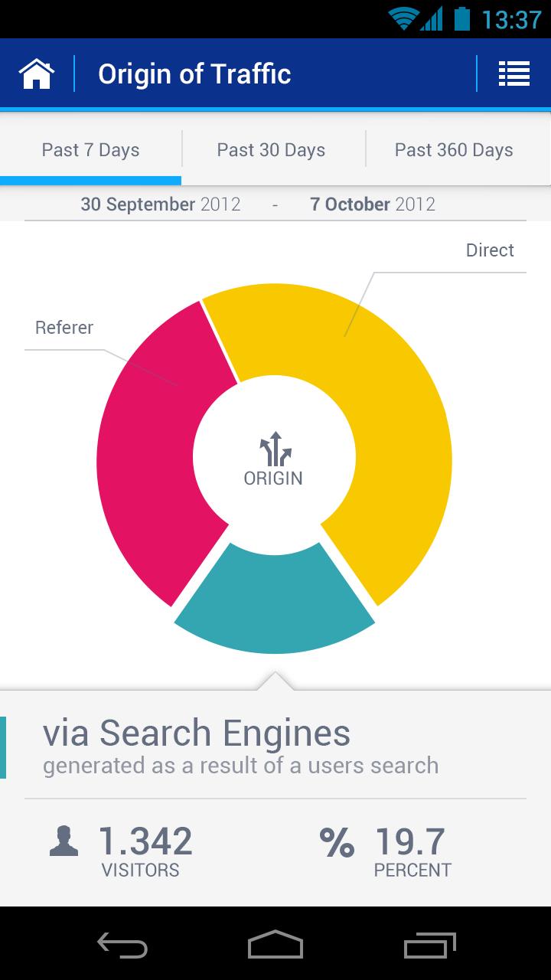Viewport: 551px width, 980px height.
Task: Click the percent symbol icon
Action: tap(337, 842)
